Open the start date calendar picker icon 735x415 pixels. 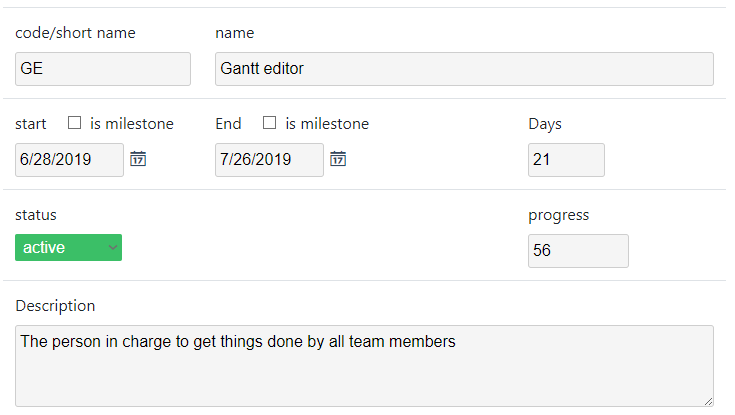(x=138, y=159)
